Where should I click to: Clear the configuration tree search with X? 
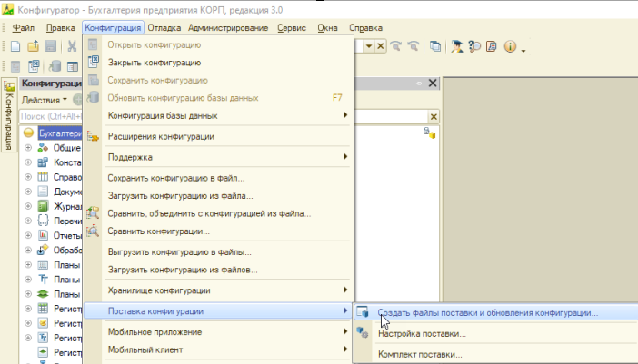point(434,117)
